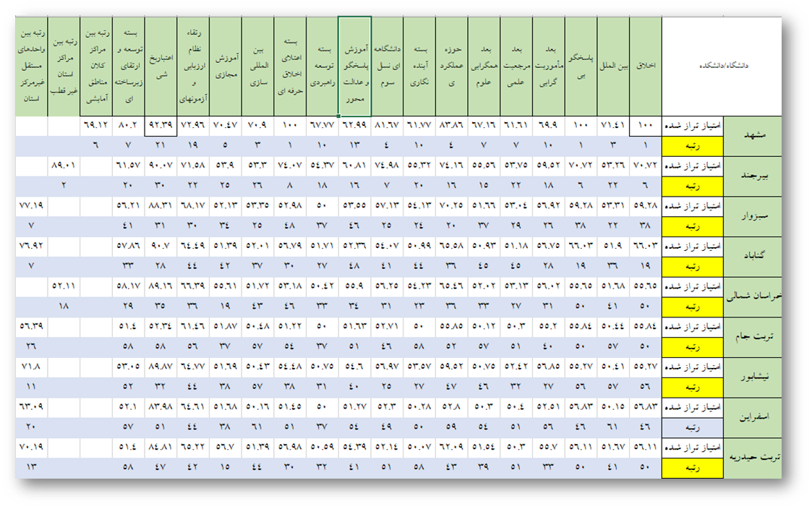Select the گناباد row label cell
The image size is (812, 509).
pyautogui.click(x=752, y=257)
